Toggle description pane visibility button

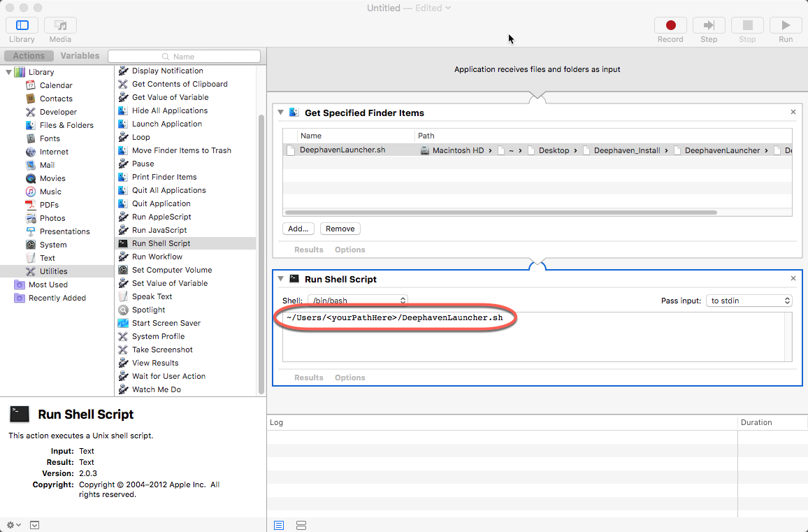tap(35, 525)
